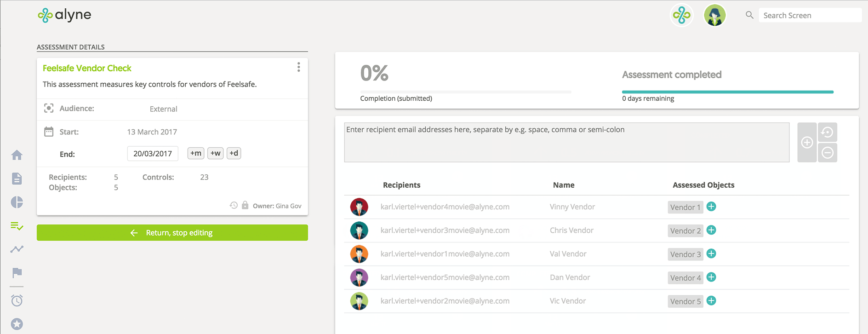868x334 pixels.
Task: Click the lock icon near Owner
Action: point(245,205)
